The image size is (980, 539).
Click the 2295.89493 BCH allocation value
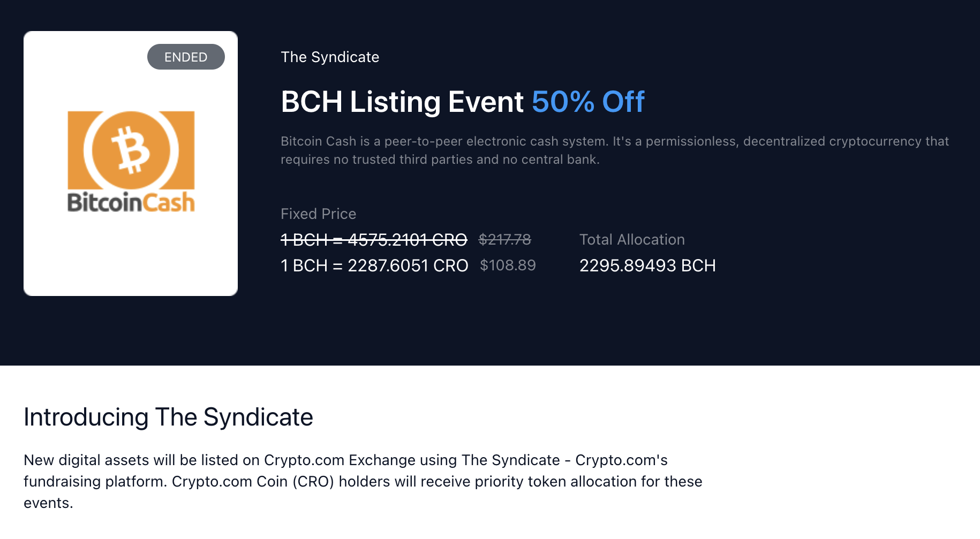pyautogui.click(x=647, y=265)
